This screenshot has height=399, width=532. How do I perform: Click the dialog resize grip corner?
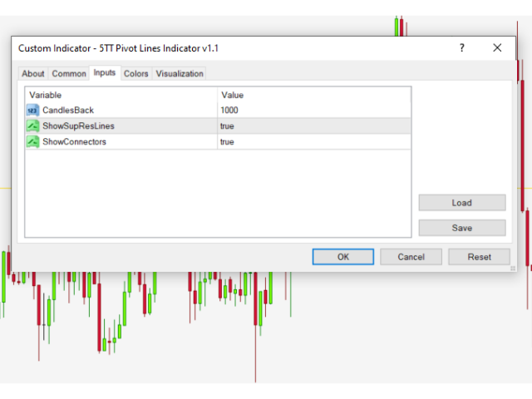pos(513,268)
